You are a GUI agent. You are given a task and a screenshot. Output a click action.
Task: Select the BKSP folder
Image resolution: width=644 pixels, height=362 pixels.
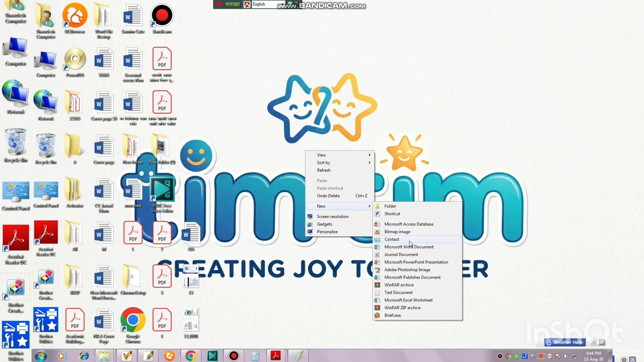[x=75, y=280]
